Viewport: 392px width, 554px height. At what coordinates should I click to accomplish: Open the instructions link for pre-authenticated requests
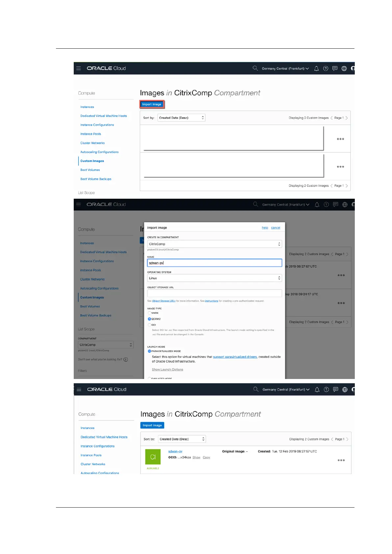click(212, 301)
